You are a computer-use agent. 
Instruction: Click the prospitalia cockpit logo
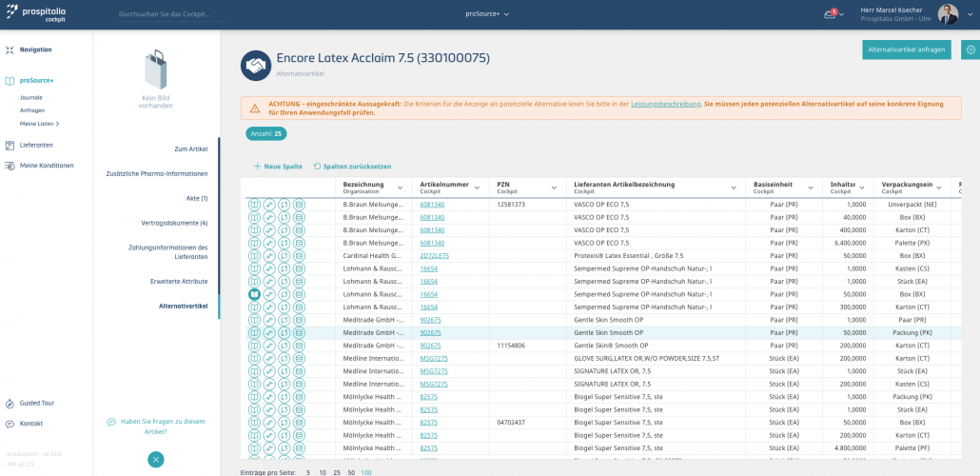(36, 13)
